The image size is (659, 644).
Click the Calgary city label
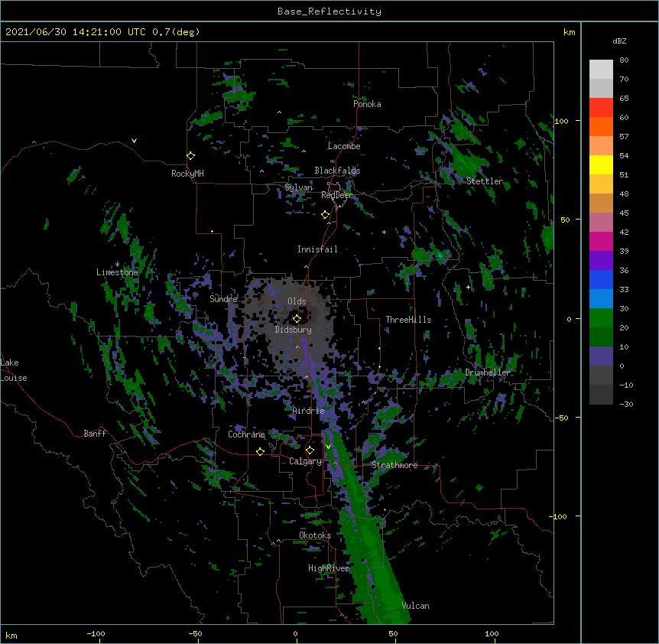[305, 461]
